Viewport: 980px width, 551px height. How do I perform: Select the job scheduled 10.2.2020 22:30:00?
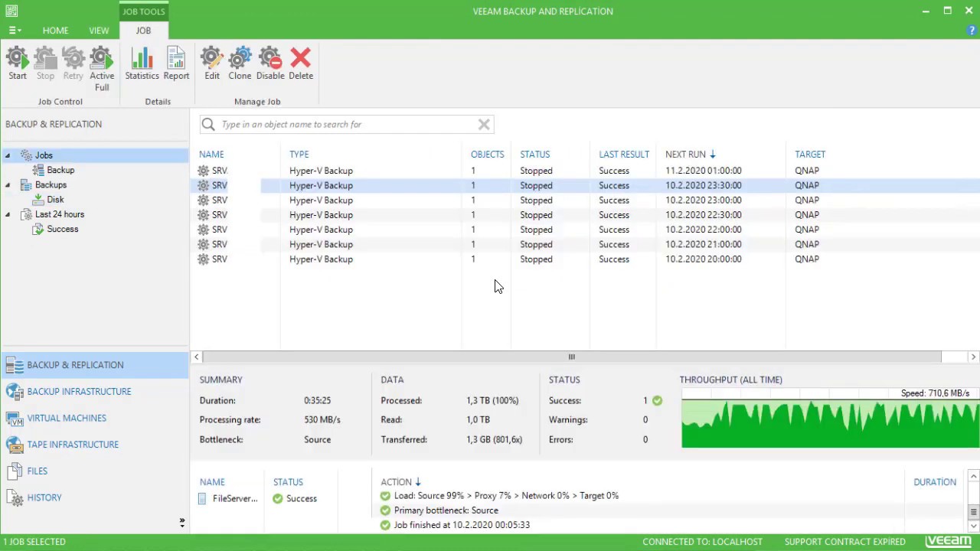[585, 215]
